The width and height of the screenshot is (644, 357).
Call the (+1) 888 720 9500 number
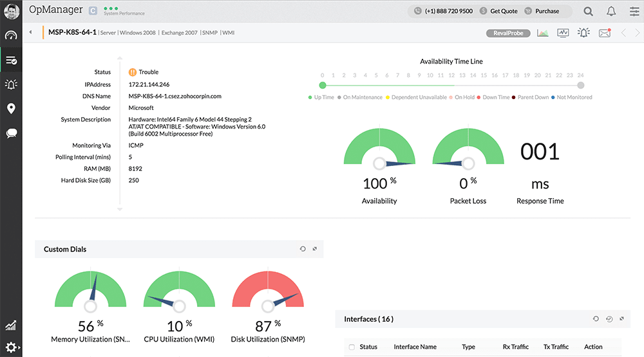click(448, 11)
